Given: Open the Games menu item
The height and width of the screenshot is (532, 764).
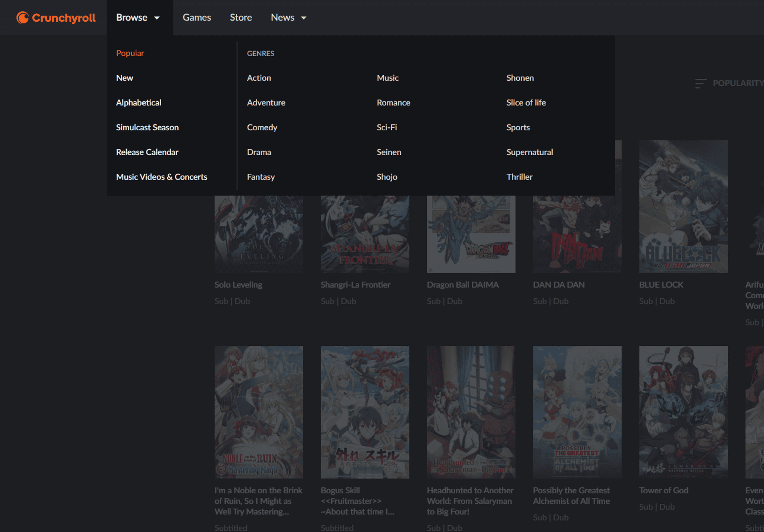Looking at the screenshot, I should click(197, 17).
